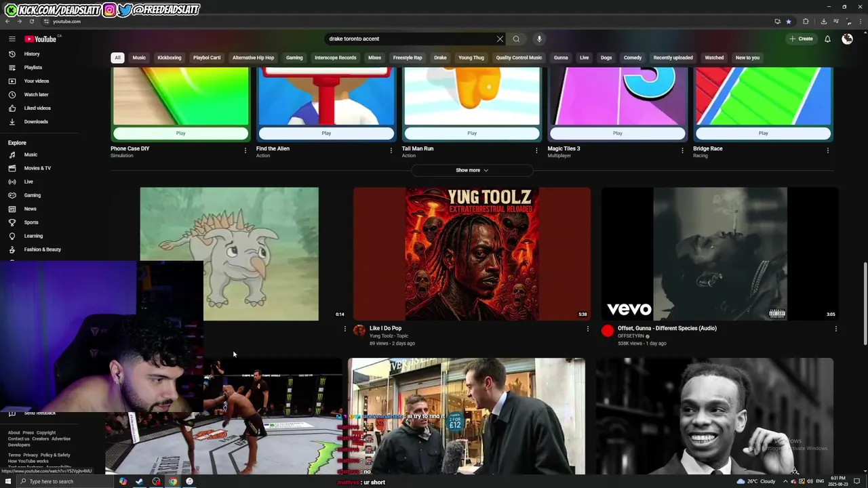Image resolution: width=868 pixels, height=488 pixels.
Task: Play the Bridge Race game
Action: click(763, 133)
